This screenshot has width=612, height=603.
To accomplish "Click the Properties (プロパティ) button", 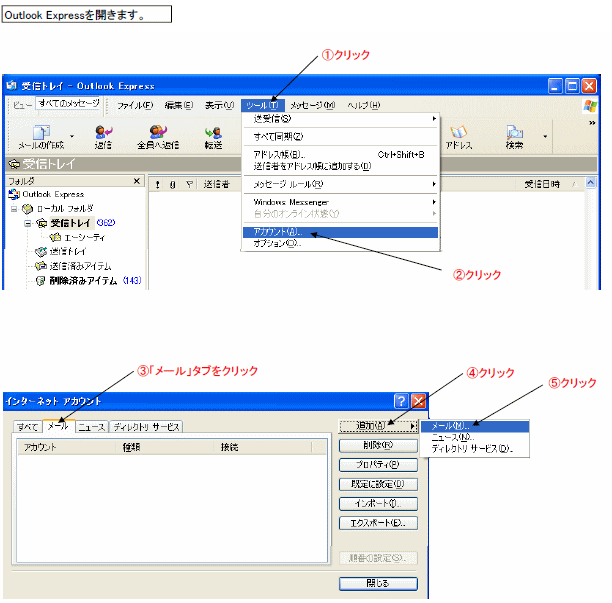I will [x=378, y=464].
